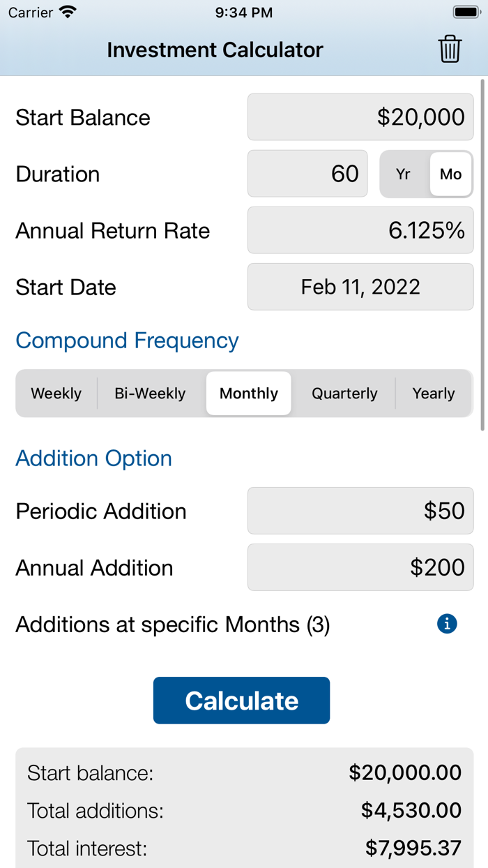
Task: Tap the info icon beside specific Months additions
Action: coord(448,624)
